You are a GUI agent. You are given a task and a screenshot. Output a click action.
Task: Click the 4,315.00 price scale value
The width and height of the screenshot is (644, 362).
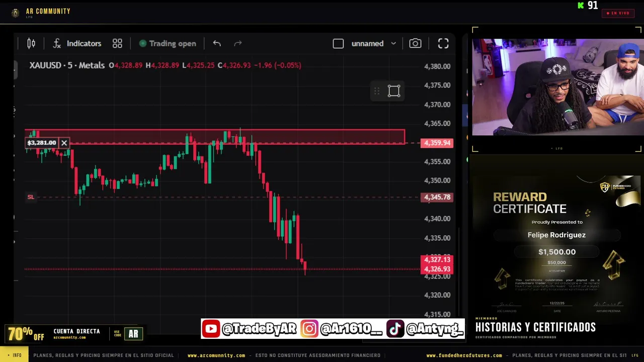click(x=437, y=314)
